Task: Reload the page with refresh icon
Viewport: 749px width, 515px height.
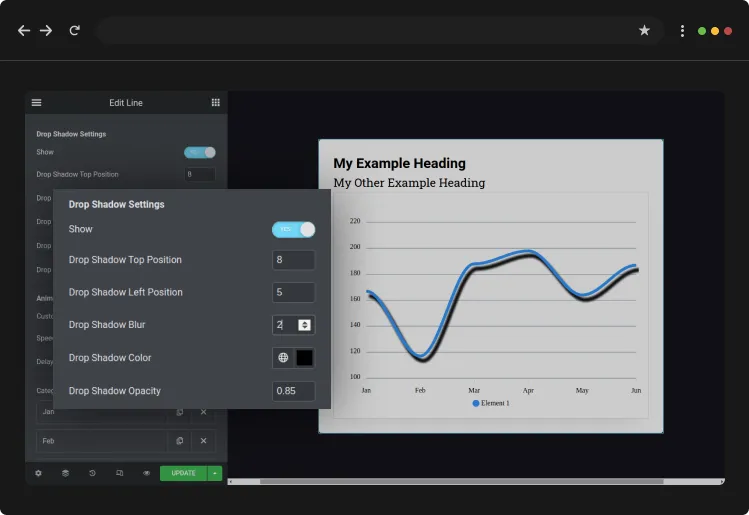Action: 74,31
